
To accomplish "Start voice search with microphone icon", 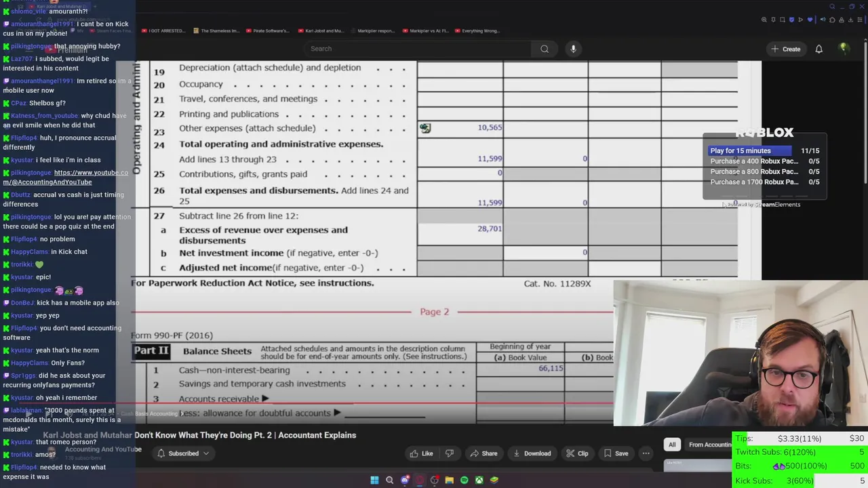I will pos(573,49).
